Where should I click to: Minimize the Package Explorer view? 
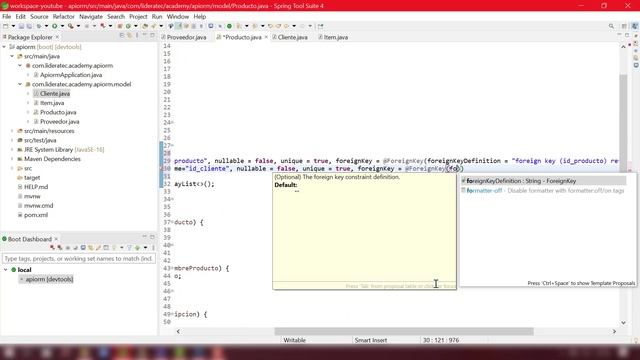[144, 36]
